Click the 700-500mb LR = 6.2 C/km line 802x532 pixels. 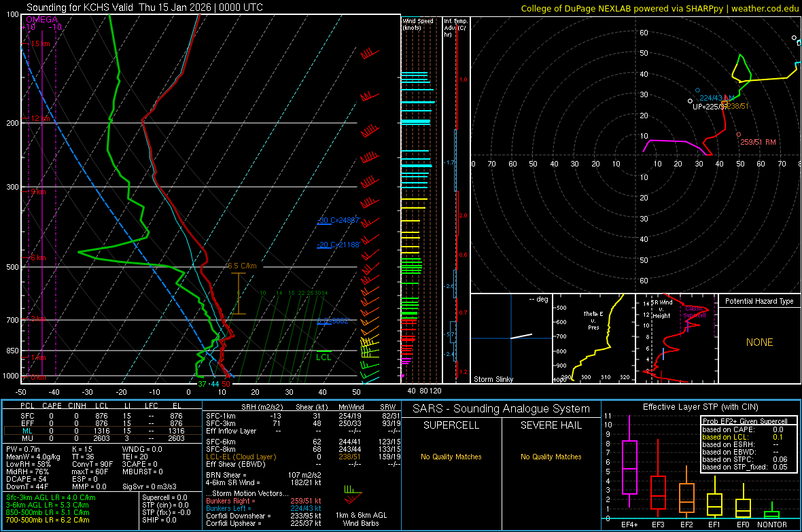[48, 520]
